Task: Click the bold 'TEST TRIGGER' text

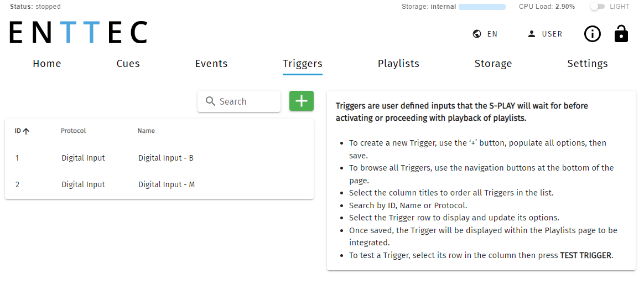Action: point(586,255)
